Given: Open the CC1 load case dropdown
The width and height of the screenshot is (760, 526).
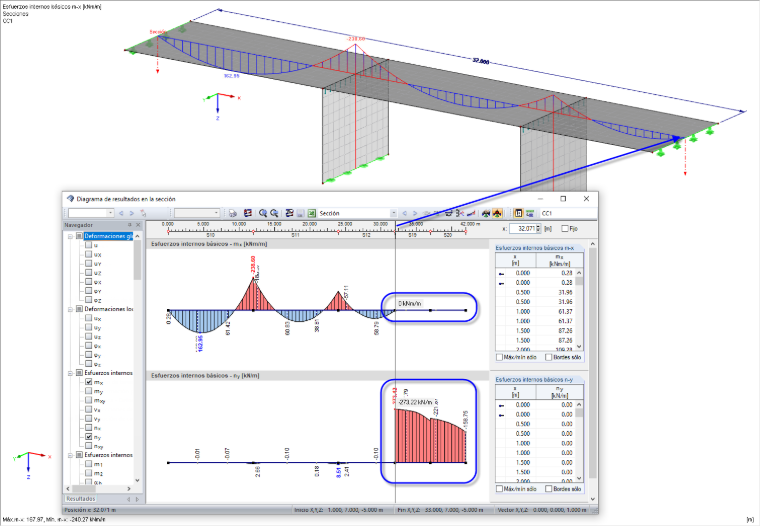Looking at the screenshot, I should pos(567,213).
